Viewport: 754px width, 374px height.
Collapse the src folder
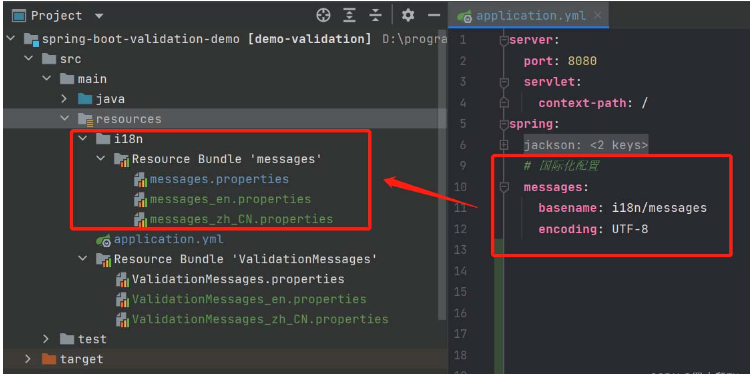[x=29, y=59]
